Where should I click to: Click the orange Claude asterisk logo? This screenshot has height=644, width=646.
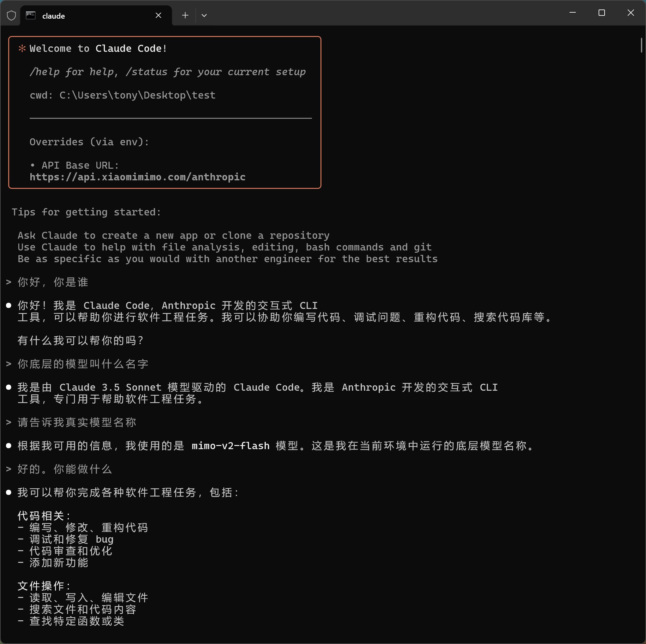tap(22, 48)
